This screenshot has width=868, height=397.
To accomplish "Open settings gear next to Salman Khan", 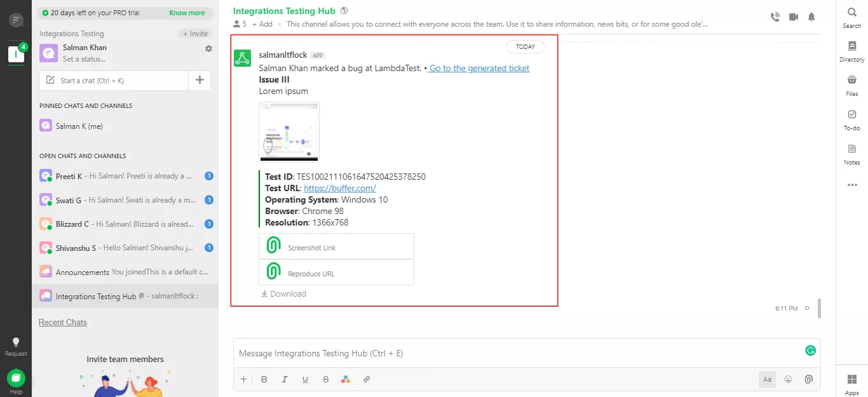I will [x=208, y=49].
